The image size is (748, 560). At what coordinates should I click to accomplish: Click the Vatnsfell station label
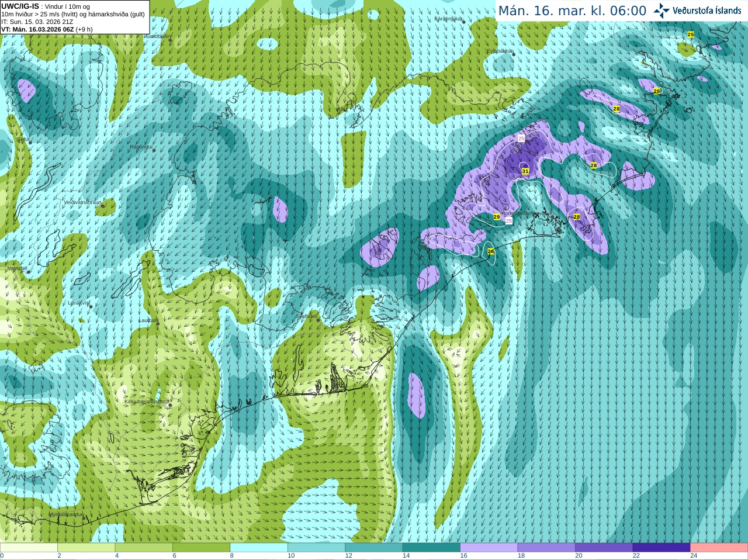(17, 268)
